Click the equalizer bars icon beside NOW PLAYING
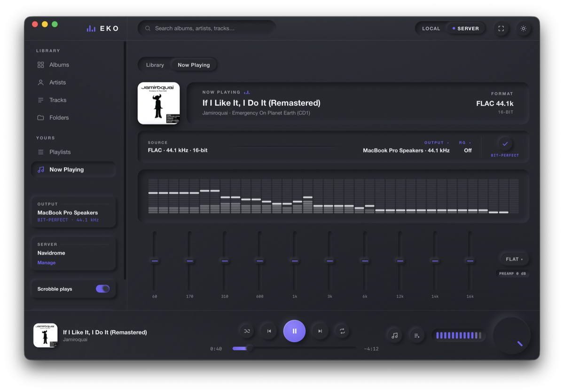Viewport: 564px width, 392px height. [x=247, y=92]
